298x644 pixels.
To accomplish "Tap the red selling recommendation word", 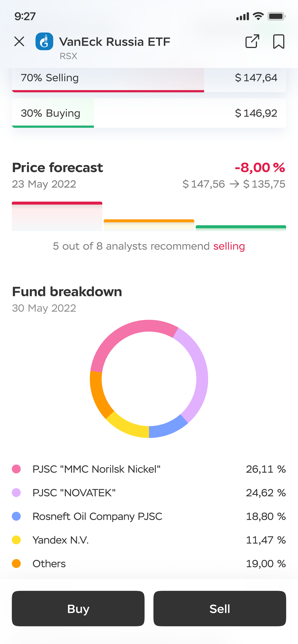I will tap(229, 246).
